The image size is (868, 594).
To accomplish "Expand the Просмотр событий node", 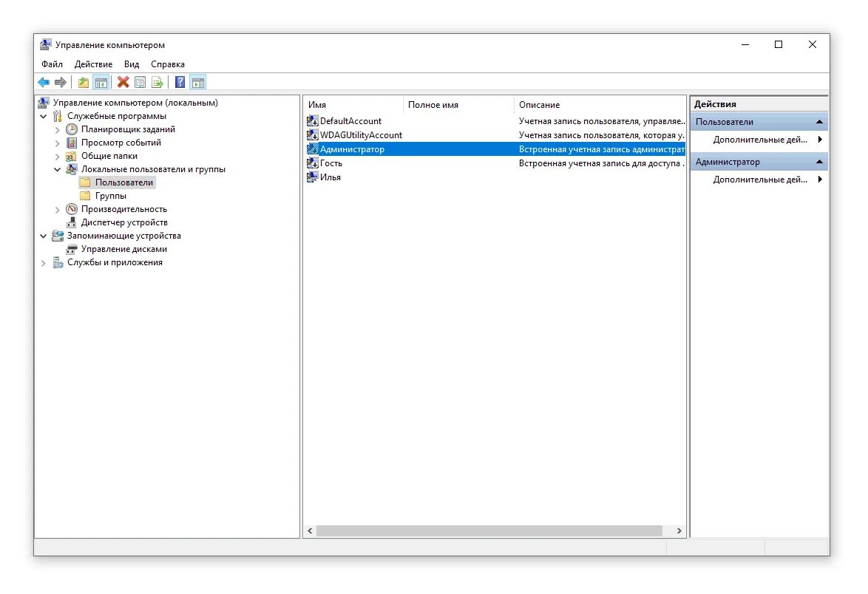I will (x=57, y=143).
